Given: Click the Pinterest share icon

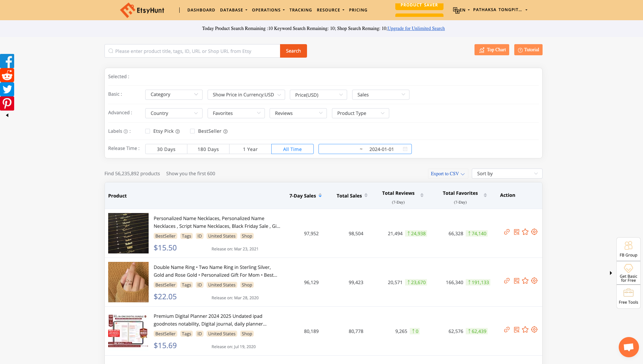Looking at the screenshot, I should tap(7, 103).
